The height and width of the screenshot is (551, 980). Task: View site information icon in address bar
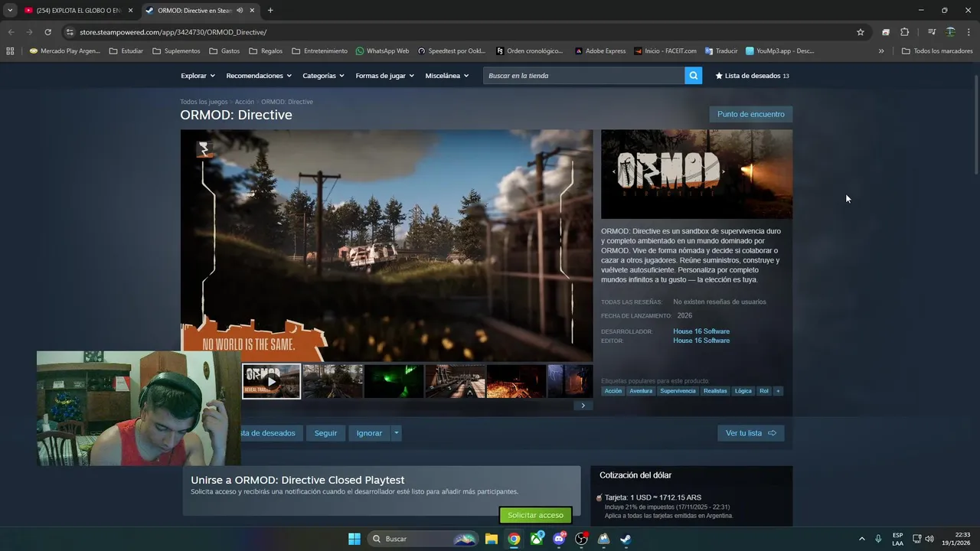(70, 32)
